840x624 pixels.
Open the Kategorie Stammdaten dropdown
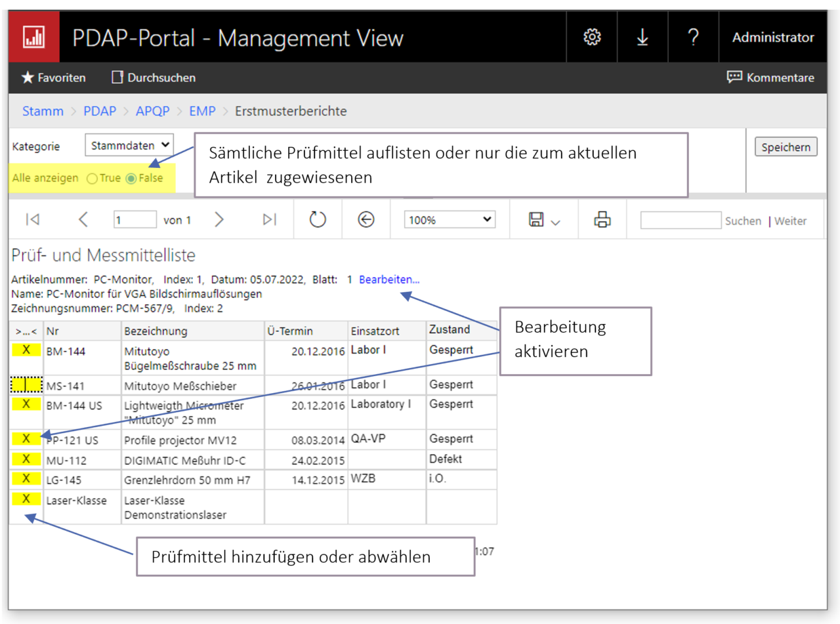[129, 145]
